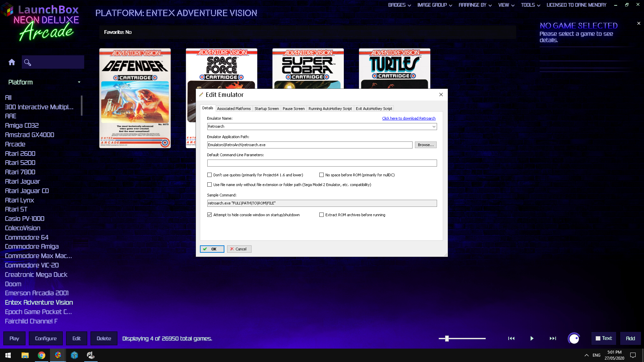Switch to Associated Platforms tab
The width and height of the screenshot is (644, 362).
tap(234, 109)
